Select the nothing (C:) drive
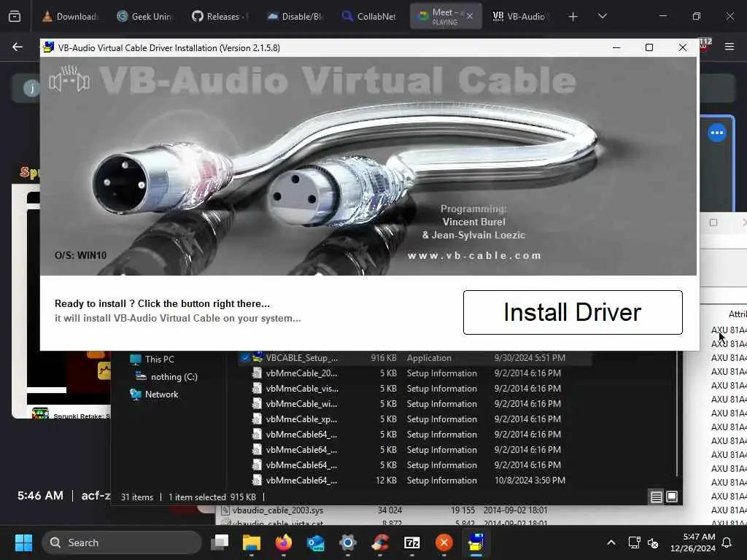The image size is (747, 560). click(174, 377)
